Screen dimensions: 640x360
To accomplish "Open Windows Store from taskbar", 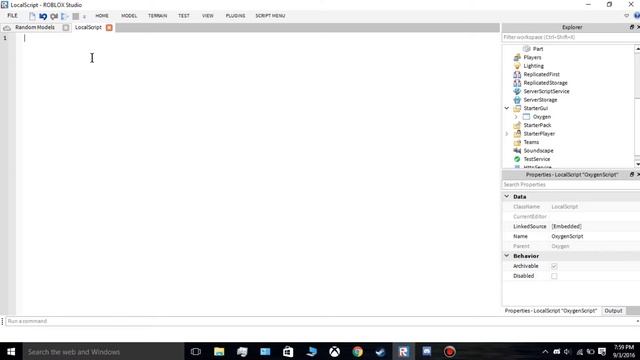I will tap(288, 351).
